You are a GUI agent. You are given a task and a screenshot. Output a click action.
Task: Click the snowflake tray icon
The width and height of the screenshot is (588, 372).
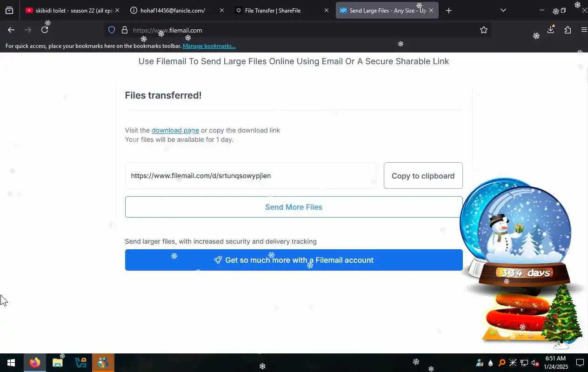pos(513,363)
